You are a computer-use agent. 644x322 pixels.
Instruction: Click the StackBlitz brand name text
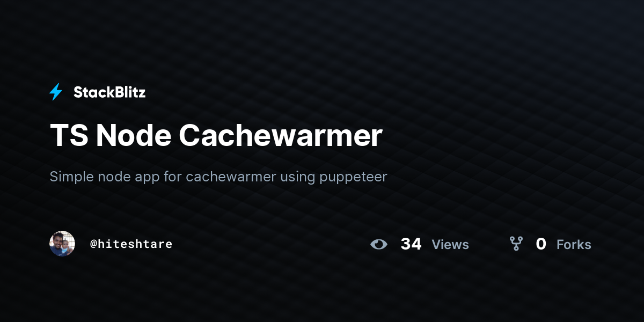[109, 92]
